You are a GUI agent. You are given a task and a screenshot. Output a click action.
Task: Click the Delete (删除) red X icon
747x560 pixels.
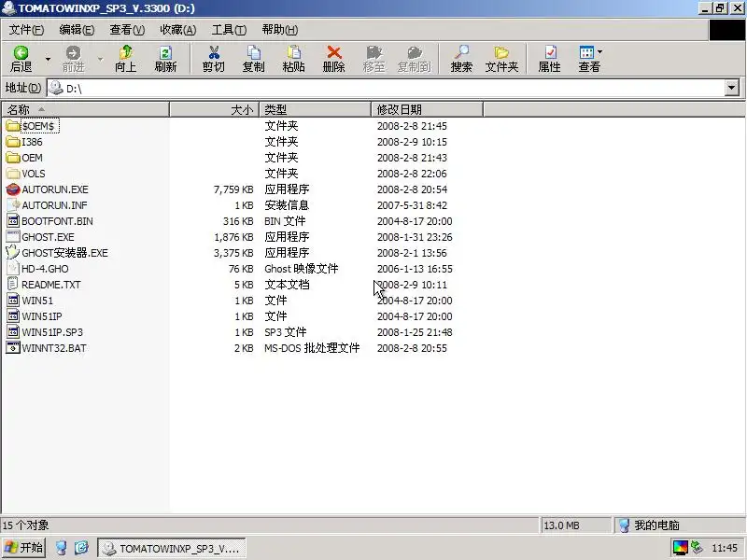point(334,52)
